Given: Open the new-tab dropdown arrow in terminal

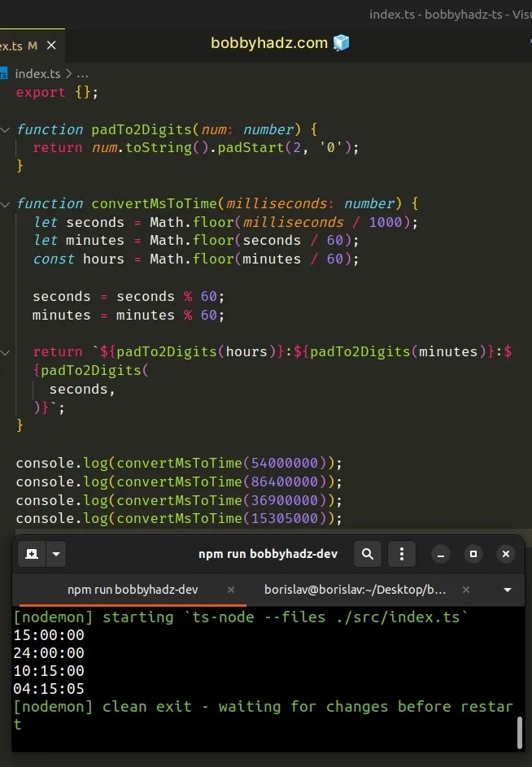Looking at the screenshot, I should click(56, 554).
